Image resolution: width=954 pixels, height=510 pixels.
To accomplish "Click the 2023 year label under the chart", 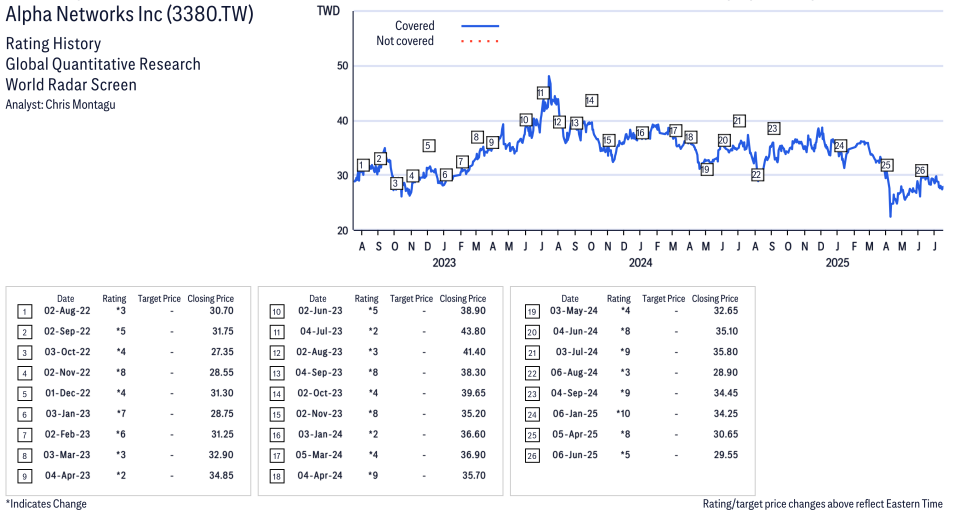I will tap(444, 263).
